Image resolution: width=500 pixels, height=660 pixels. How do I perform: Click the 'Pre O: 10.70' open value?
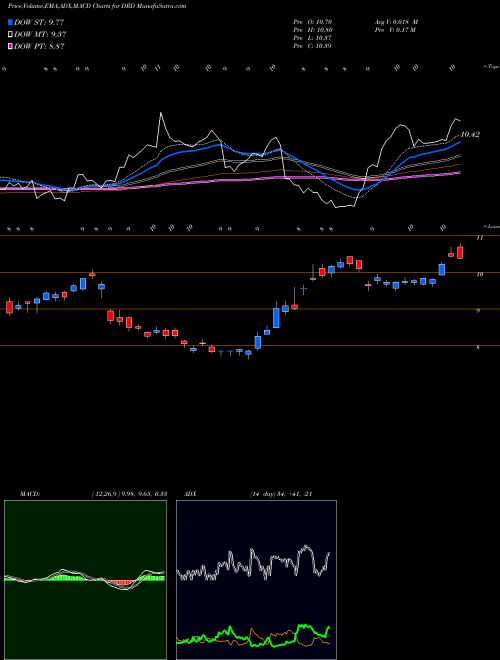[x=312, y=22]
